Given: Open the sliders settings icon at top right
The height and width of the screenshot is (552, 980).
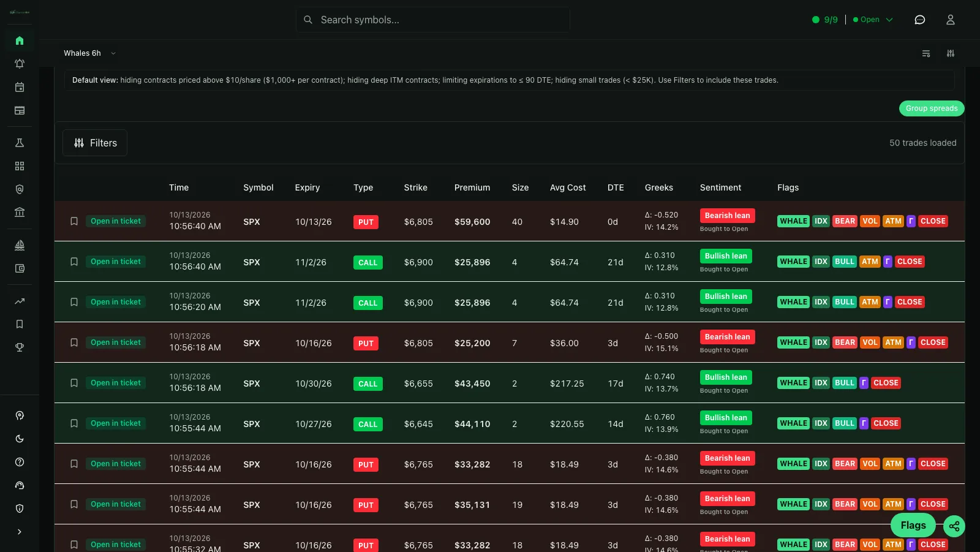Looking at the screenshot, I should tap(951, 53).
